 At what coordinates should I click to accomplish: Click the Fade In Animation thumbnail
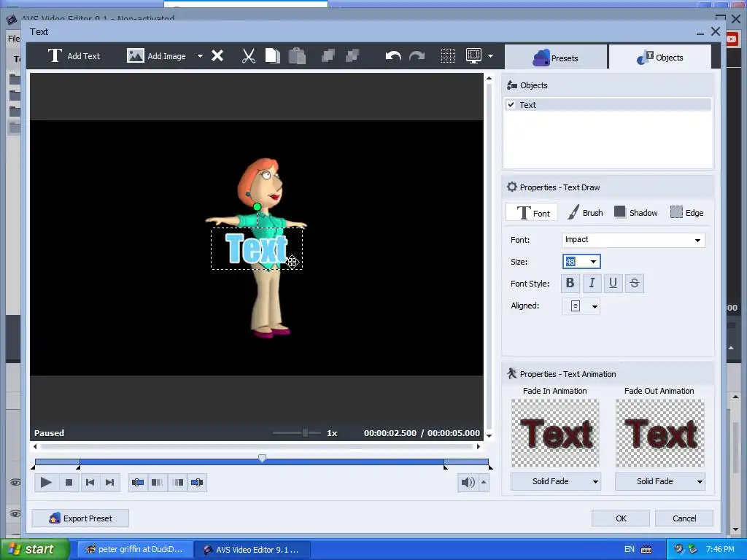(x=555, y=433)
